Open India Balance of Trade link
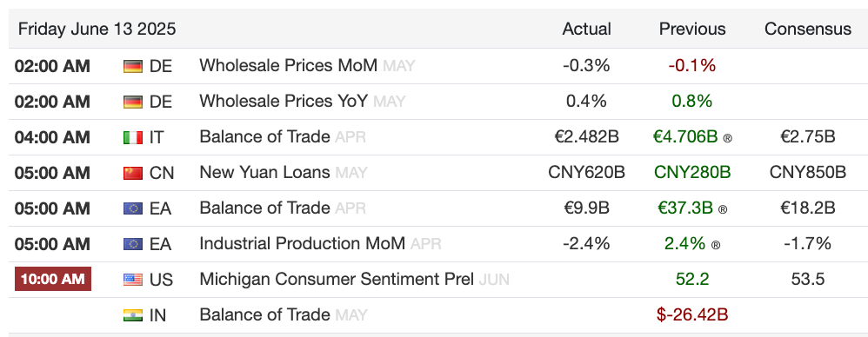Image resolution: width=868 pixels, height=337 pixels. click(264, 315)
